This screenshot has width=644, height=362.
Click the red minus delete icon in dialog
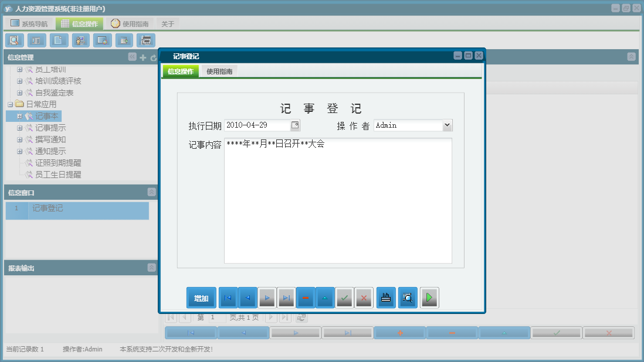tap(306, 298)
